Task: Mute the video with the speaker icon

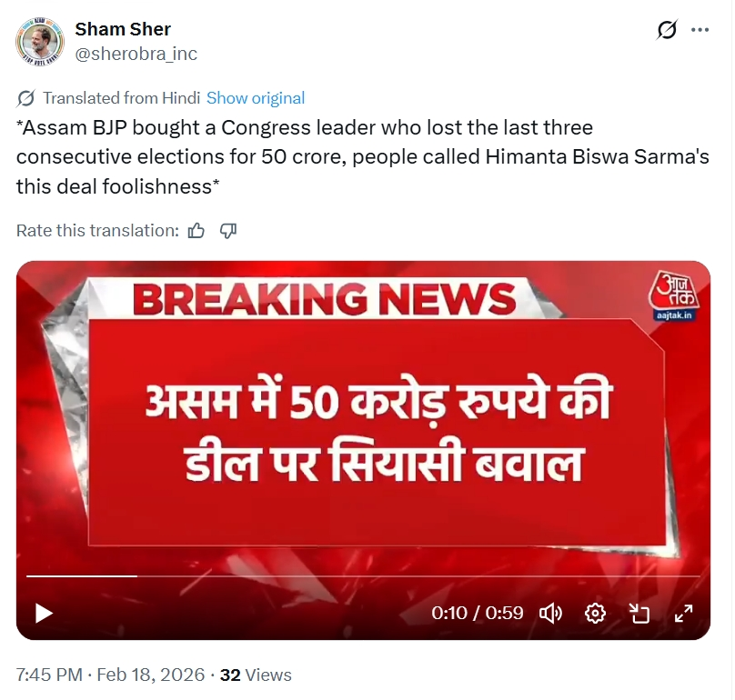Action: tap(550, 613)
